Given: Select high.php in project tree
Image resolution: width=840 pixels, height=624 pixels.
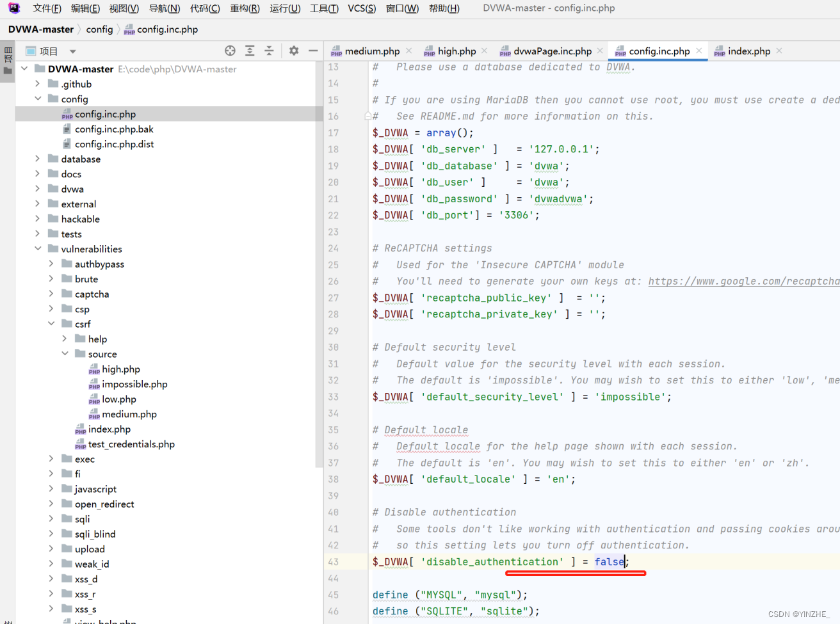Looking at the screenshot, I should [120, 369].
